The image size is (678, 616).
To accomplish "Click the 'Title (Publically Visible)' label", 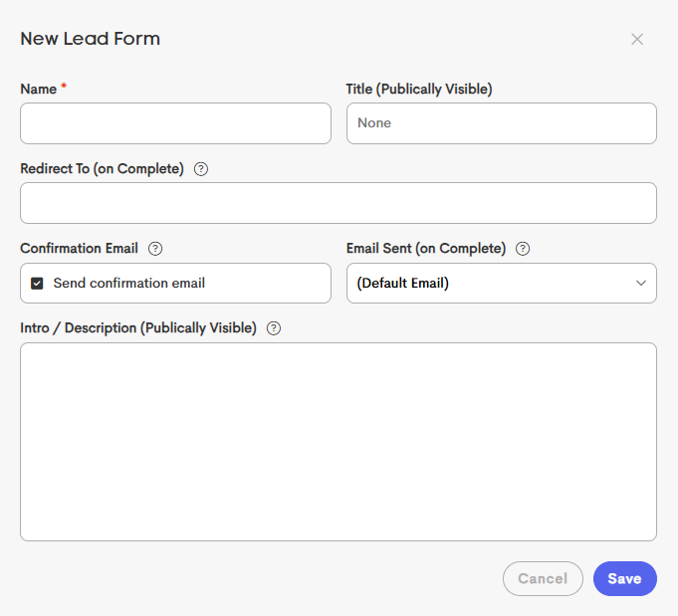I will pos(419,90).
